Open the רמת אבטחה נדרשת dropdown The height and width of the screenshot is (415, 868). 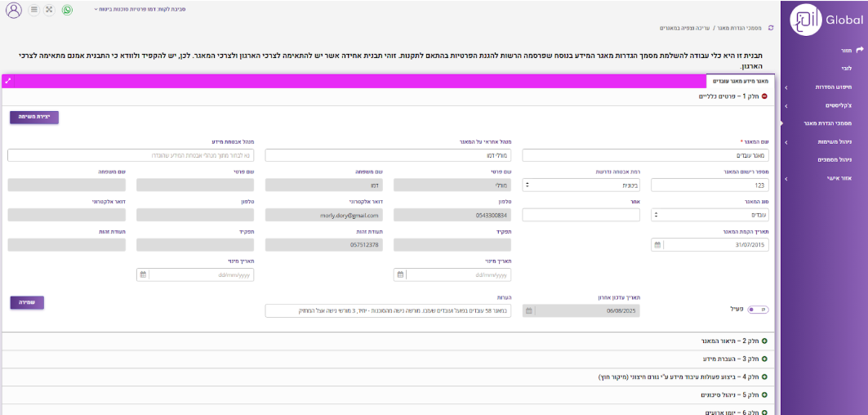(x=581, y=185)
